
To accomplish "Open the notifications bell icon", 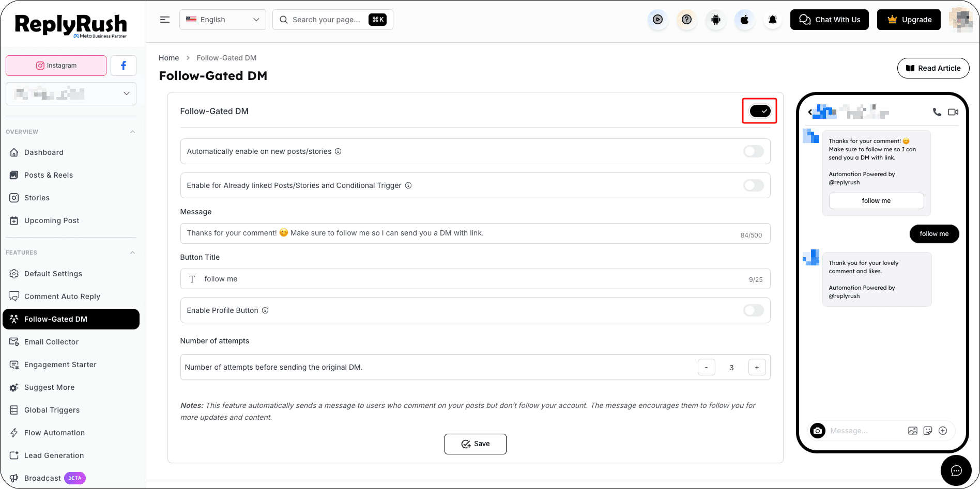I will point(773,20).
